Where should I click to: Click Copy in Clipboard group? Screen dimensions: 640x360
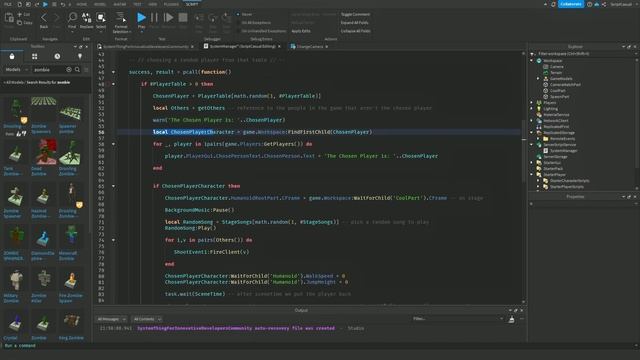coord(25,23)
